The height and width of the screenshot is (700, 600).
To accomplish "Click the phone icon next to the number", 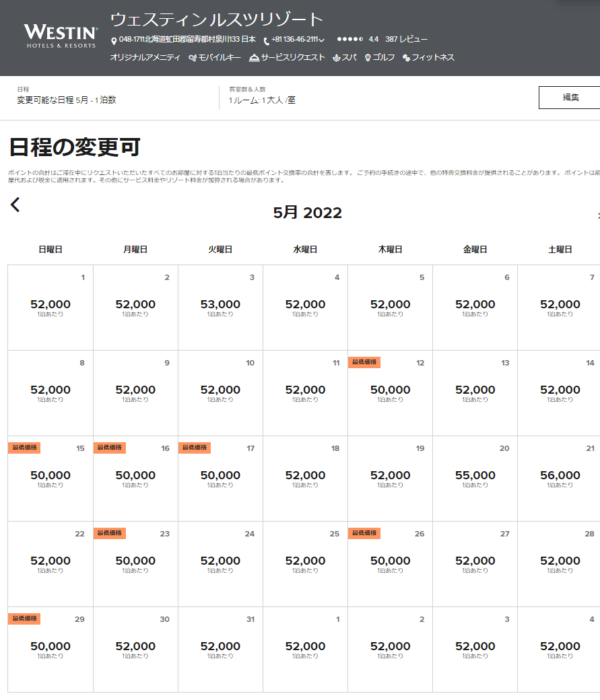I will [267, 41].
